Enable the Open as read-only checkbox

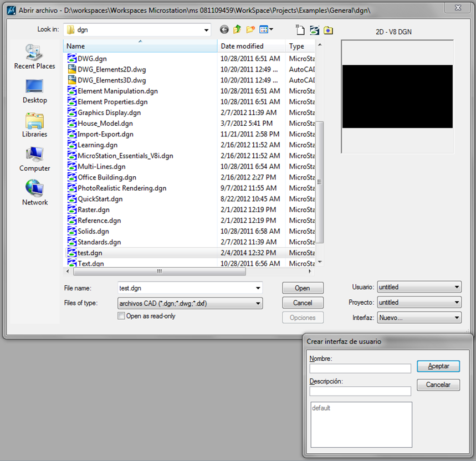coord(121,316)
